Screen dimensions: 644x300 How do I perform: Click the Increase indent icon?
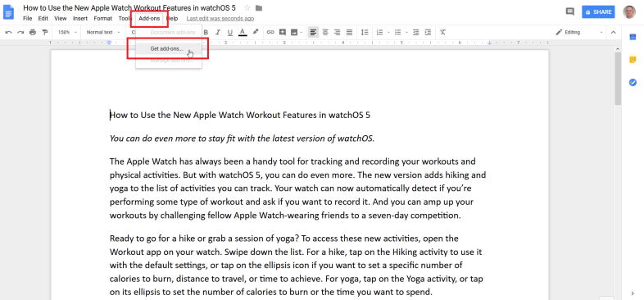(x=428, y=32)
